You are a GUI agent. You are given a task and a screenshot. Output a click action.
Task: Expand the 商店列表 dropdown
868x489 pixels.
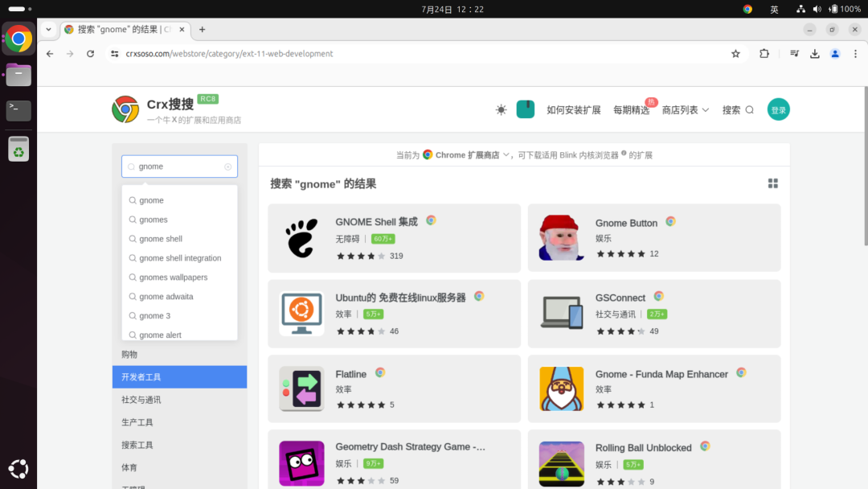[x=686, y=109]
